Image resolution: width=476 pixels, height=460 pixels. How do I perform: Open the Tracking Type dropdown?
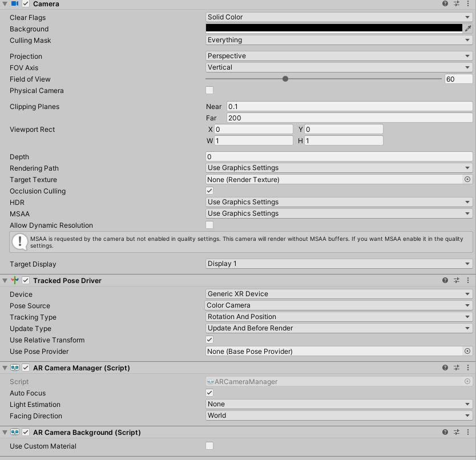click(x=339, y=317)
